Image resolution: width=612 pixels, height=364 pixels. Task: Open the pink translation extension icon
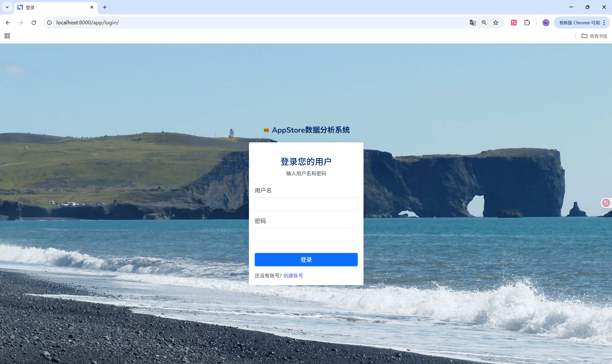click(514, 22)
